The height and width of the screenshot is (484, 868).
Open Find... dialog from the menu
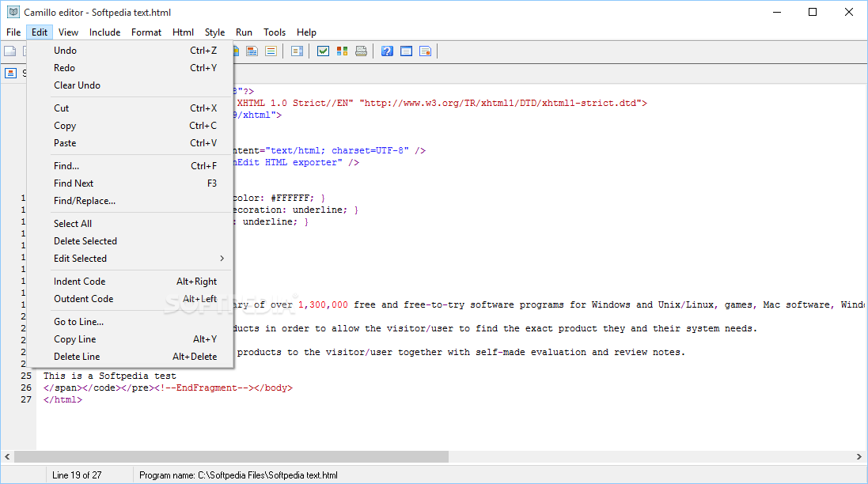pos(130,166)
